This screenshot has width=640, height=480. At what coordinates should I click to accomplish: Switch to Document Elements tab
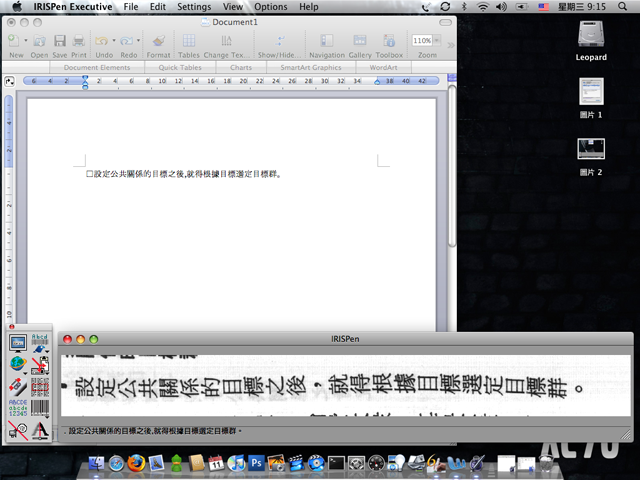tap(97, 67)
